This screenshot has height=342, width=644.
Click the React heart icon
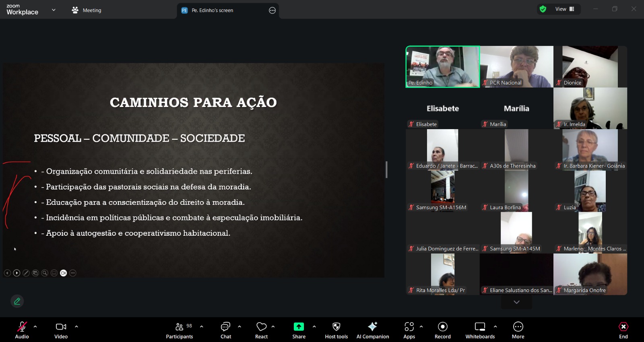261,330
